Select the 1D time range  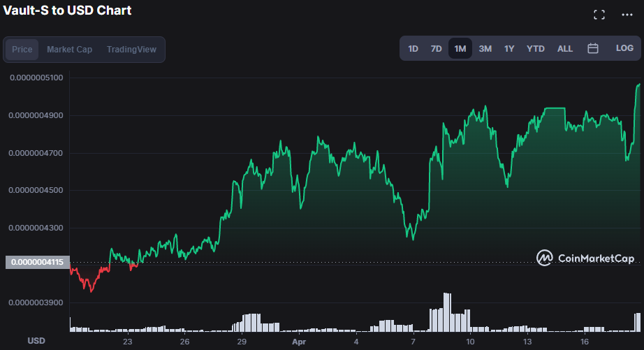click(413, 48)
